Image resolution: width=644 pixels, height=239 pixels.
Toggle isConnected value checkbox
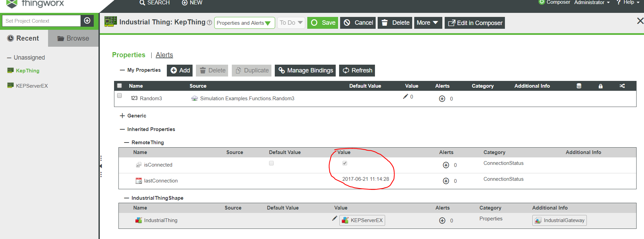pos(345,163)
